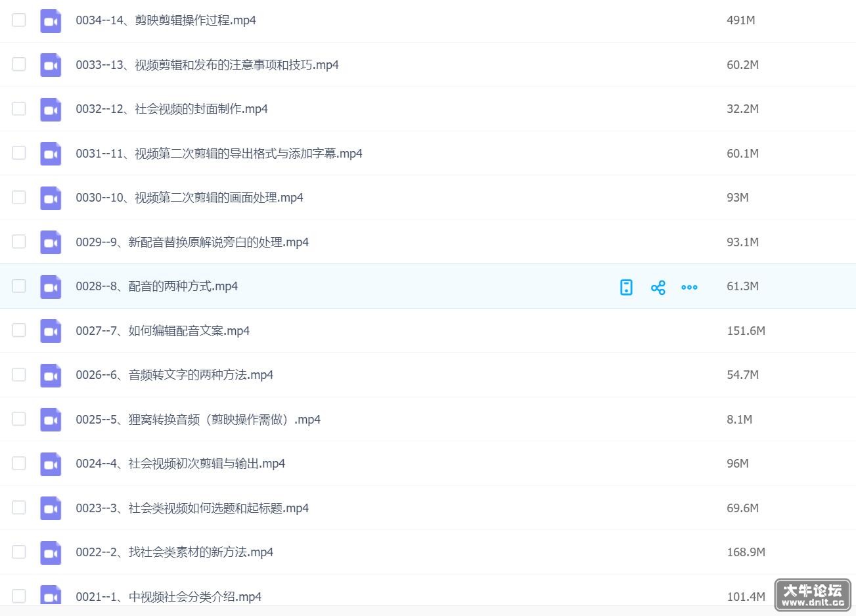Open 0024--4、社会视频初次剪辑与输出.mp4

pos(180,464)
